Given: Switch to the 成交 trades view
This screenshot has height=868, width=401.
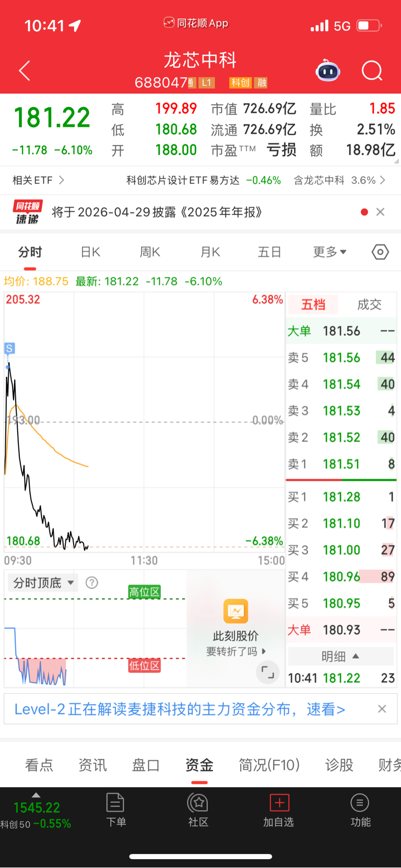Looking at the screenshot, I should (x=369, y=304).
